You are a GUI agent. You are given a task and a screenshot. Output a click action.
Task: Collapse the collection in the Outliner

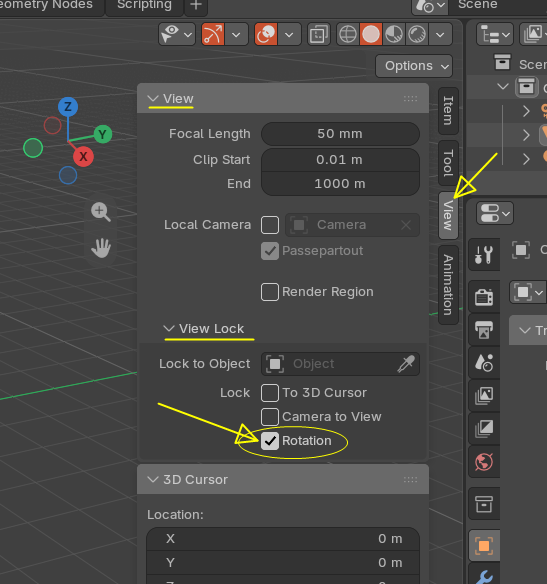pos(503,87)
